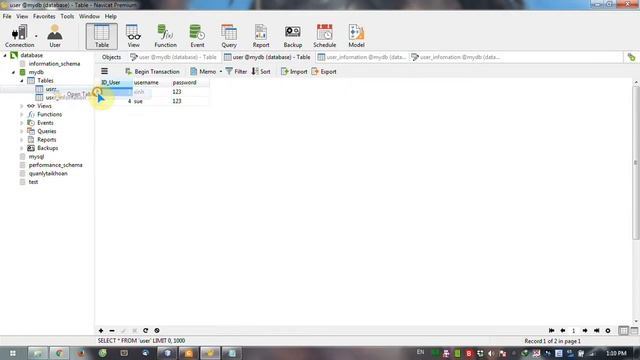Select the mysql database
640x360 pixels.
coord(36,157)
